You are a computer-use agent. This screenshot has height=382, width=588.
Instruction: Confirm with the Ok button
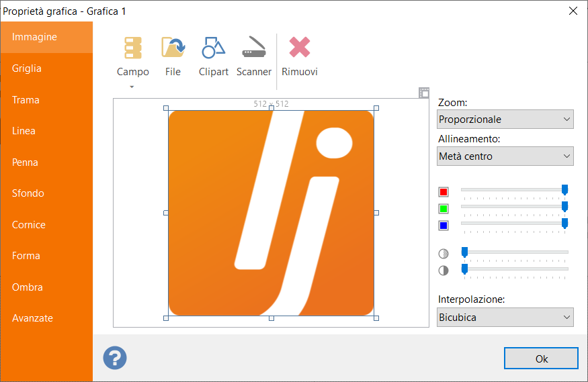(541, 359)
